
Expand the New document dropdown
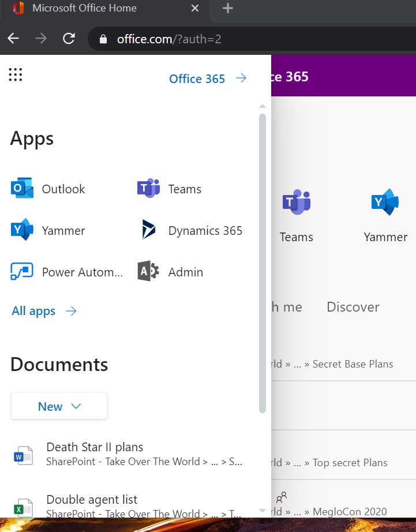point(59,406)
